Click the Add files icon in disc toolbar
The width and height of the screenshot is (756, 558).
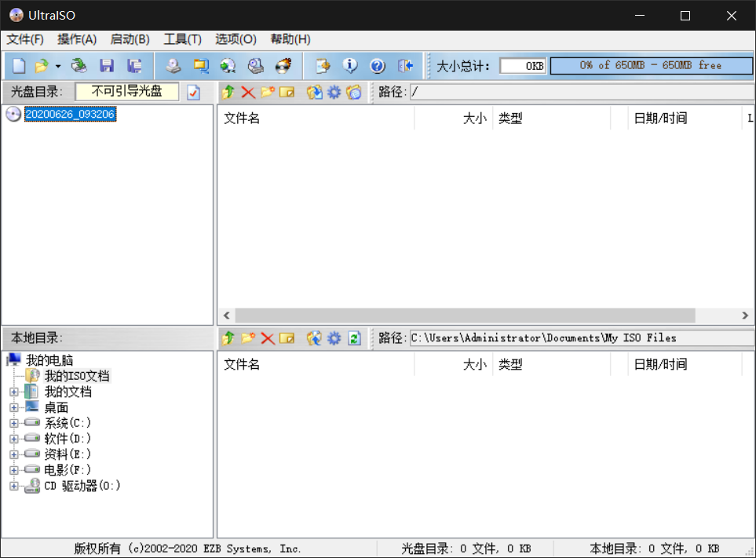click(x=314, y=92)
